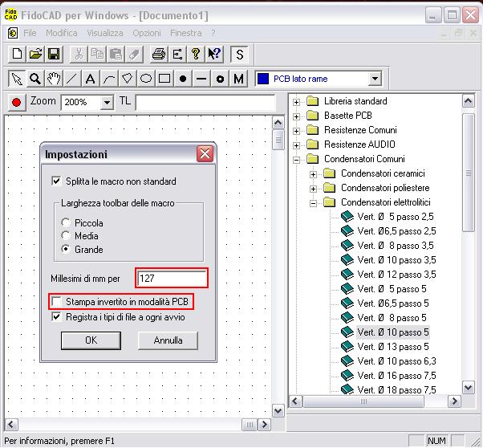Select the polygon tool
483x448 pixels.
[128, 79]
